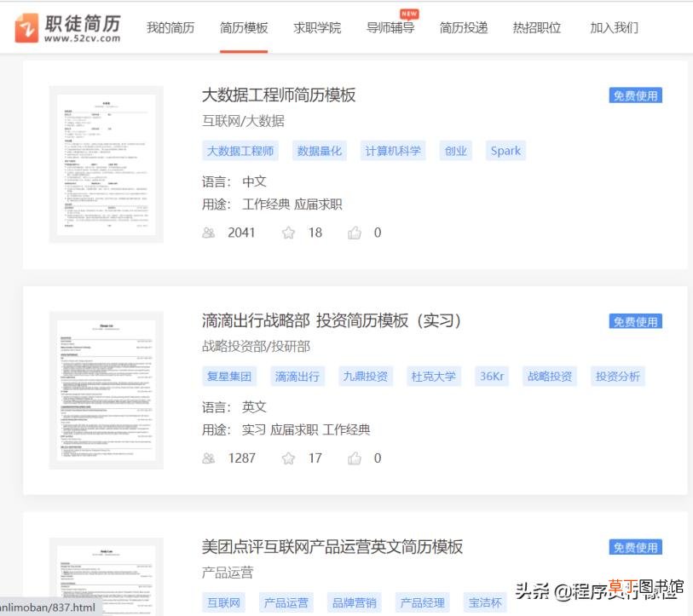Click 实习 应届求职 工作经典 usage text
693x616 pixels.
[x=306, y=430]
